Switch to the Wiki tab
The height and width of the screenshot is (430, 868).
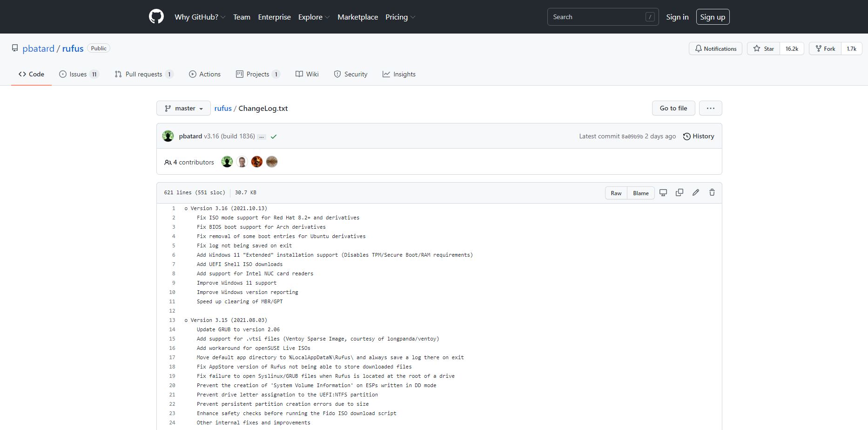(x=307, y=74)
